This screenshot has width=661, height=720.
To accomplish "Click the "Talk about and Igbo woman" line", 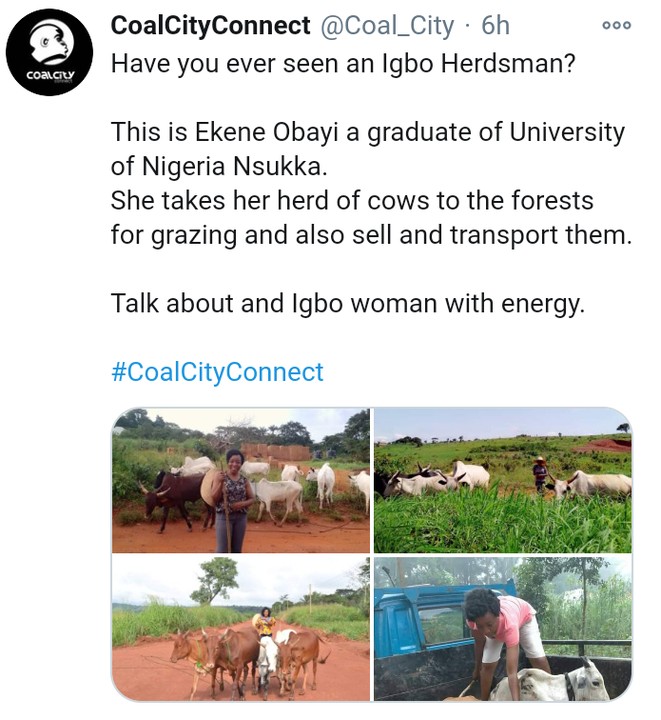I will [x=347, y=304].
